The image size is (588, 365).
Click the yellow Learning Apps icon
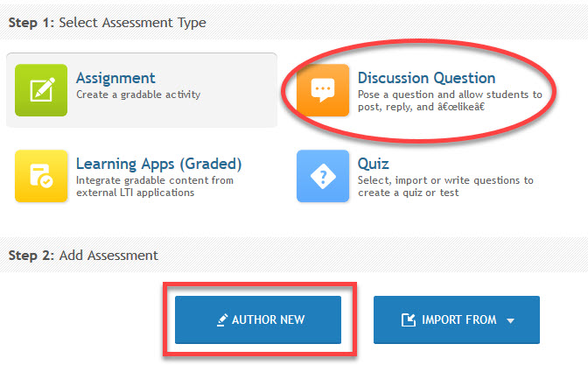pos(40,175)
